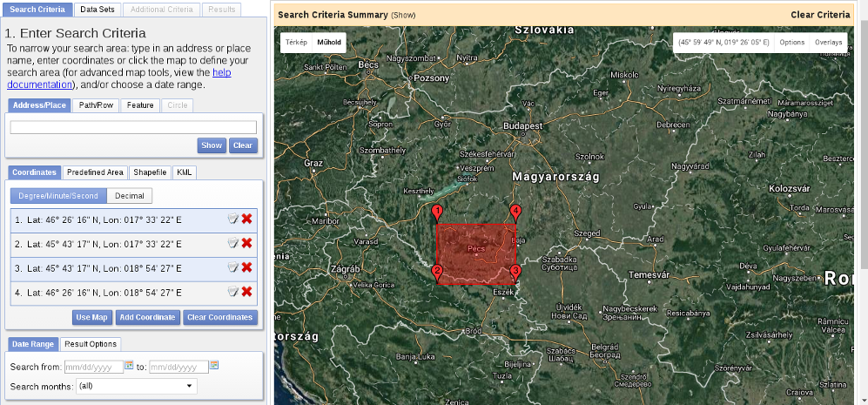
Task: Focus the Search from date field
Action: (x=93, y=367)
